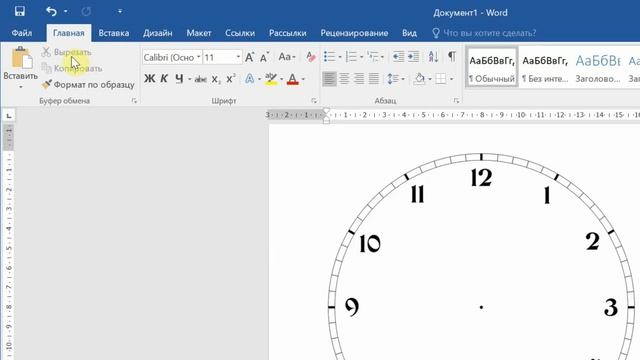Screen dimensions: 640x360
Task: Toggle italic (К) formatting
Action: [164, 79]
